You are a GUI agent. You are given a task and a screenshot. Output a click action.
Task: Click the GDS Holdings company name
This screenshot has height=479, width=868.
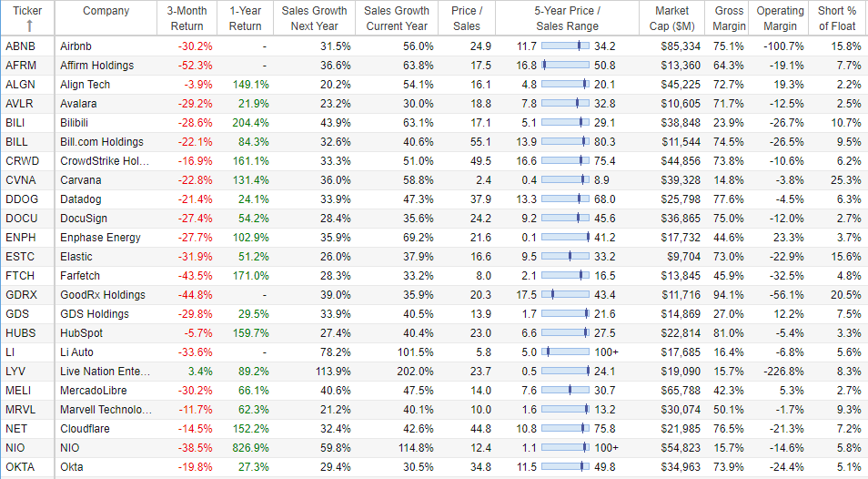point(95,314)
